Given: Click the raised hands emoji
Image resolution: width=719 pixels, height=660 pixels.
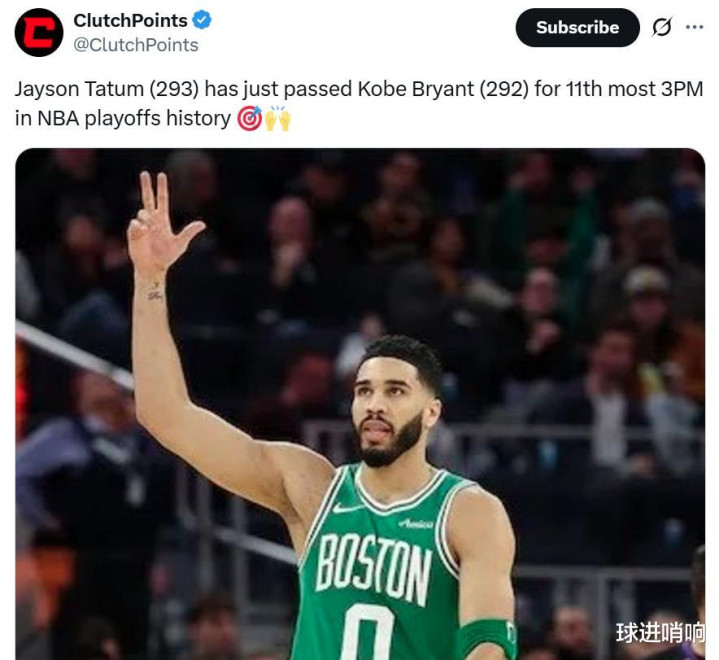Looking at the screenshot, I should pos(277,118).
